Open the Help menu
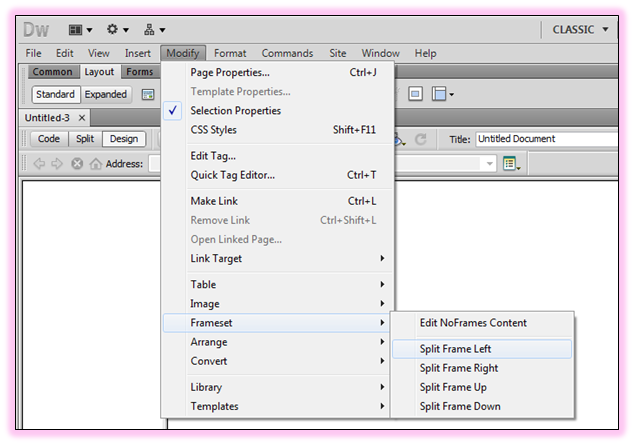 tap(425, 53)
